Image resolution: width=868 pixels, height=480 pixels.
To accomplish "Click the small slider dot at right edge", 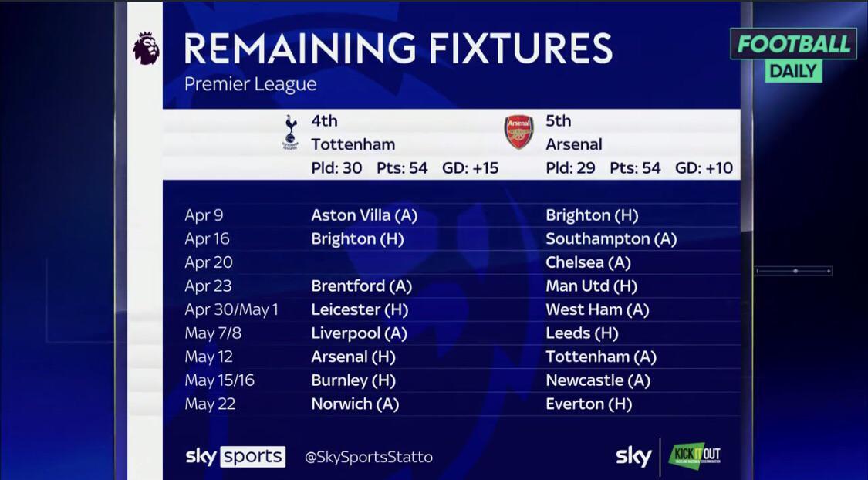I will coord(795,271).
